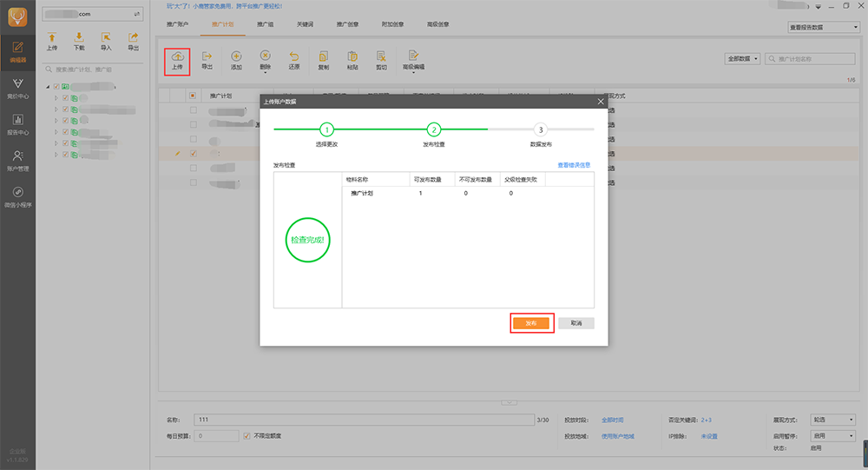Toggle the 不限定额度 checkbox
Viewport: 868px width, 470px height.
coord(247,436)
